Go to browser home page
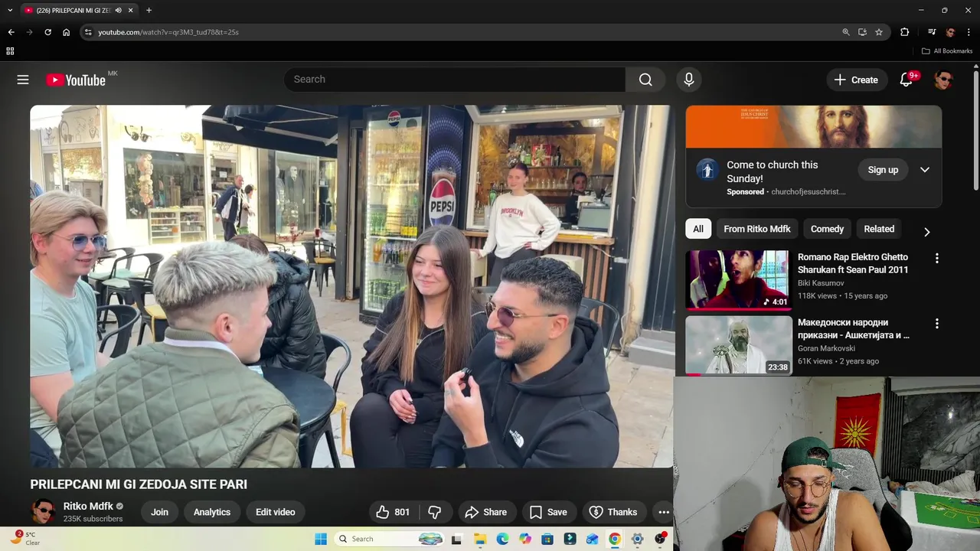 coord(66,32)
